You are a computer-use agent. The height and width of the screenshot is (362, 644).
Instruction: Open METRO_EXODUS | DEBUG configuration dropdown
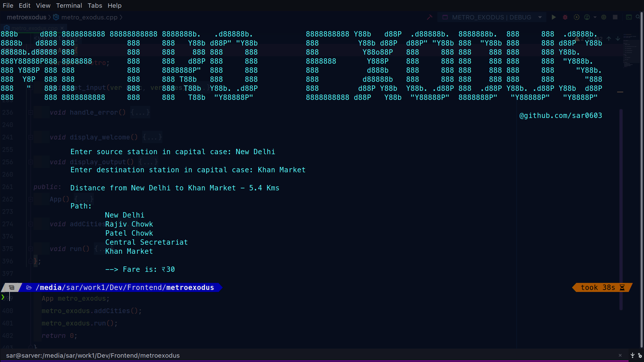pos(491,17)
